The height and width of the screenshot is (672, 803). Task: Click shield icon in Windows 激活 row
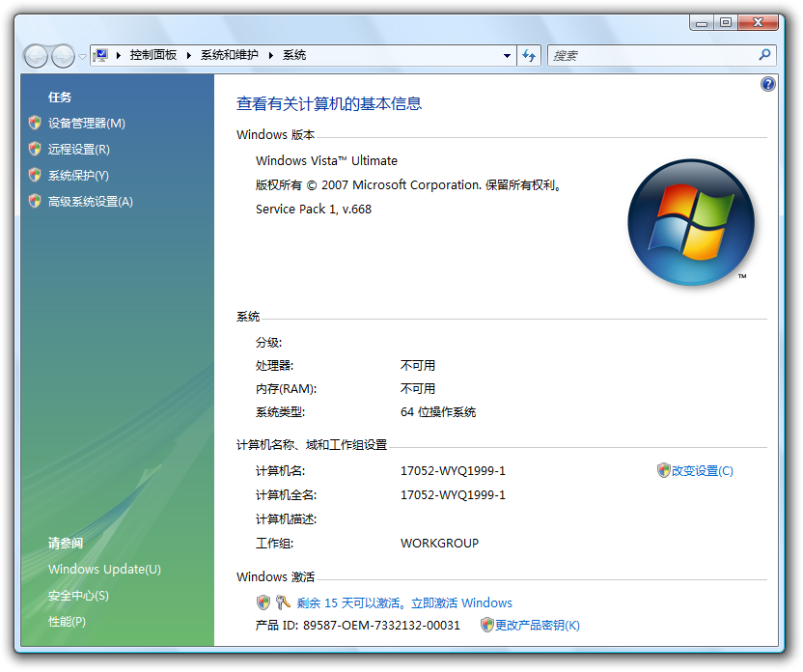coord(263,602)
